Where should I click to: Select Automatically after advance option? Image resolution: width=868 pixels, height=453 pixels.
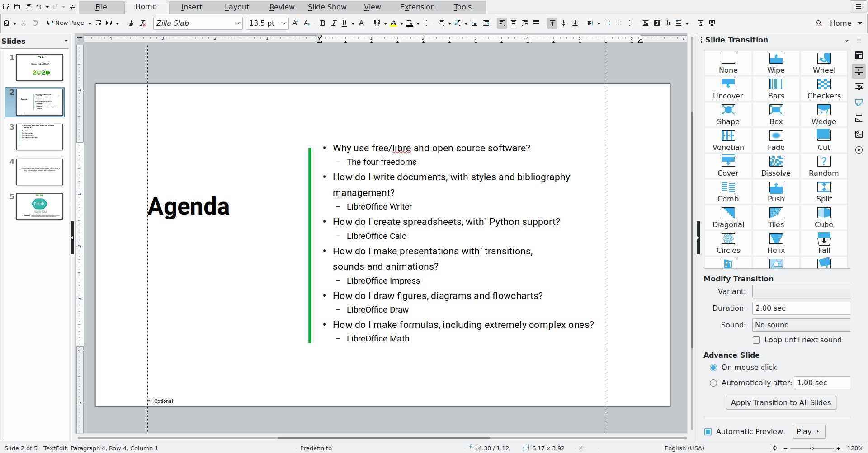point(713,383)
